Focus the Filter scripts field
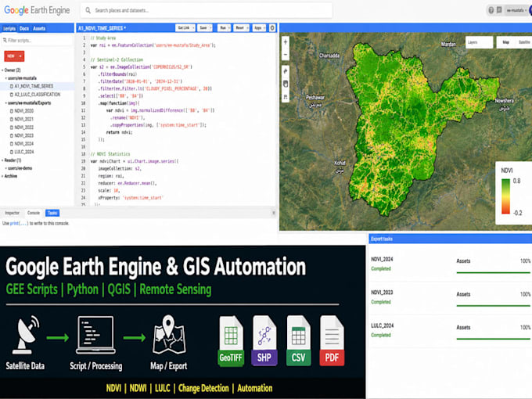 [37, 41]
